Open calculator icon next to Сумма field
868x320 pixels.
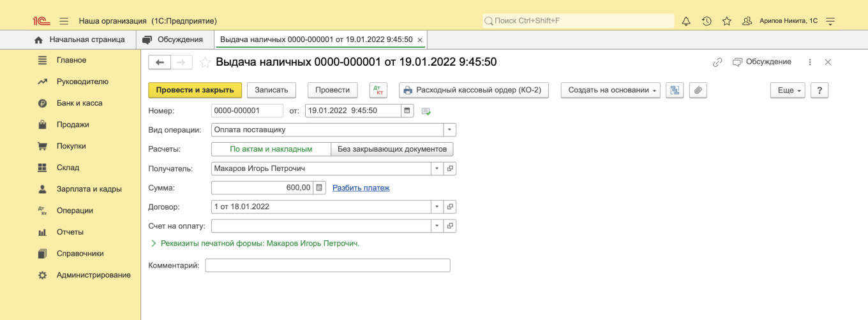[x=320, y=187]
